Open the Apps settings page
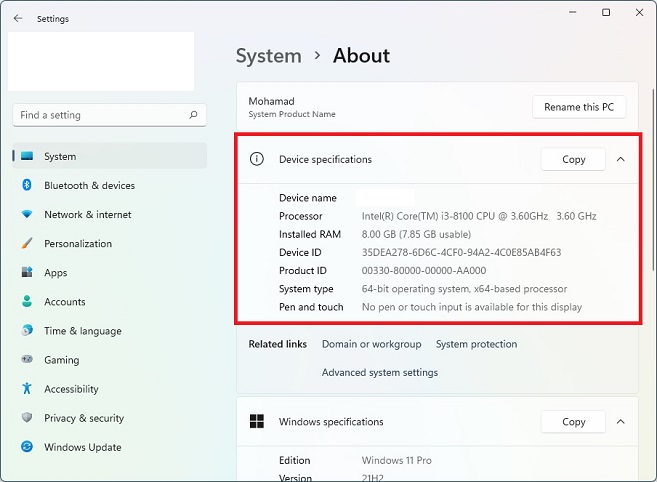Viewport: 657px width, 482px height. click(110, 272)
